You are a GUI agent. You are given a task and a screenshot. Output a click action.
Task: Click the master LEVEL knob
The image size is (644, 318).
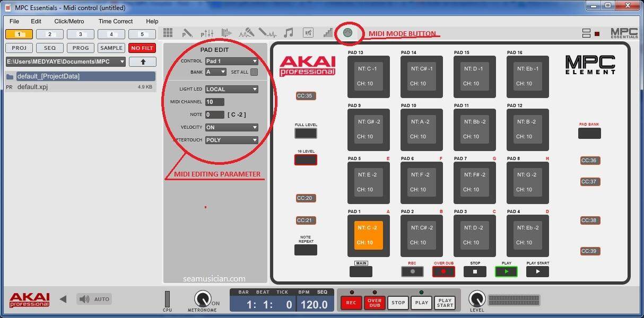coord(476,298)
